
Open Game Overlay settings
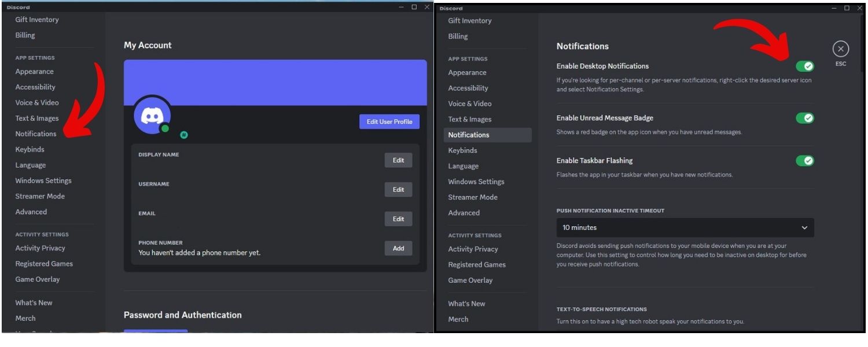tap(37, 279)
